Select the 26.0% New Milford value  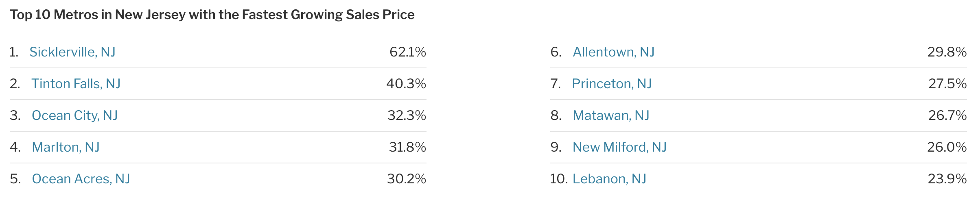pos(947,147)
